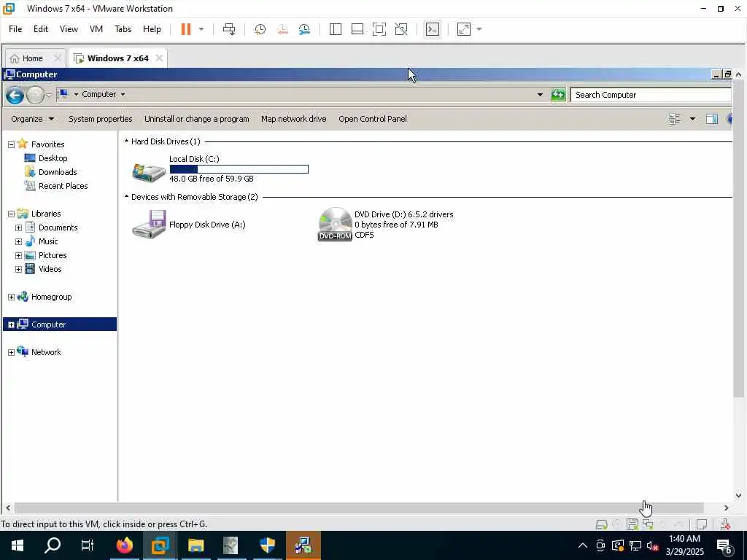Open the Computer breadcrumb dropdown

123,94
